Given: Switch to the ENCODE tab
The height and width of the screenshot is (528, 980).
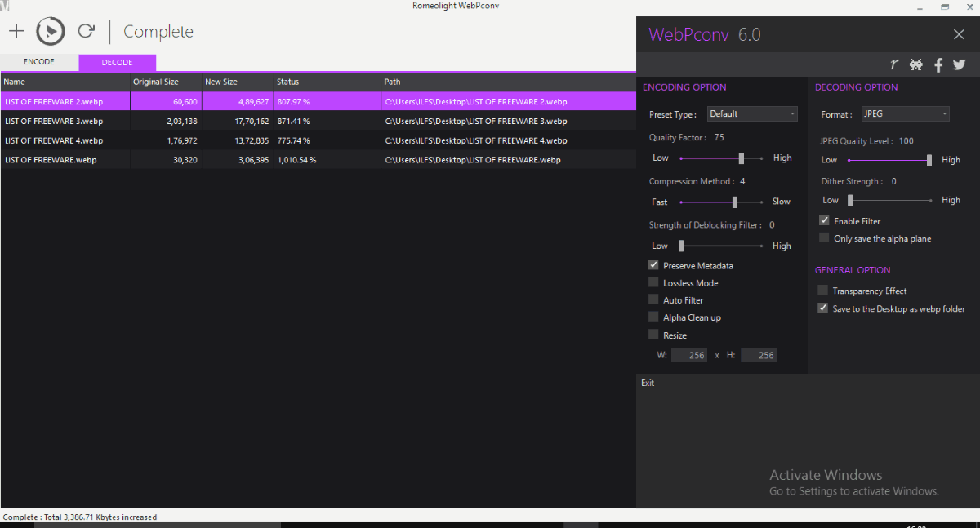Looking at the screenshot, I should (x=39, y=62).
